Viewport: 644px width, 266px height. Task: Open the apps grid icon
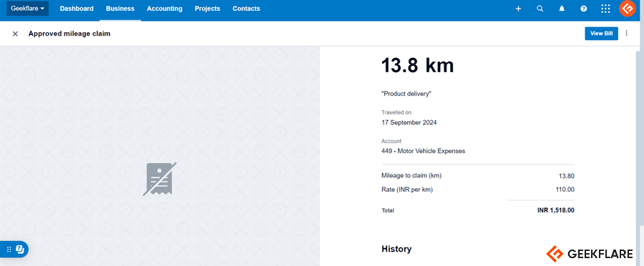[605, 9]
